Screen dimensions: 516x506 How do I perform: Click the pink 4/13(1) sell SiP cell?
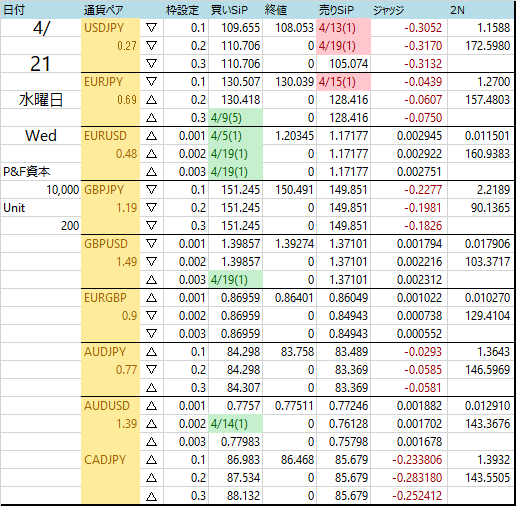click(344, 28)
